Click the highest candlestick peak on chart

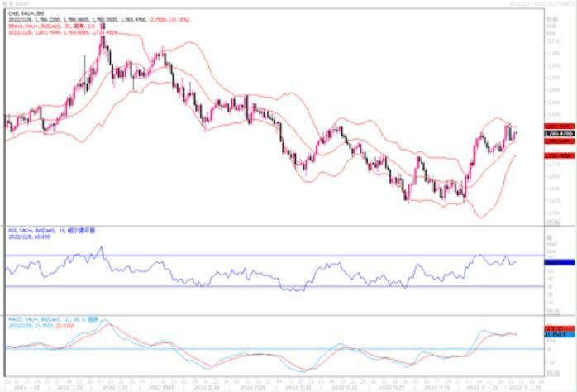click(102, 37)
